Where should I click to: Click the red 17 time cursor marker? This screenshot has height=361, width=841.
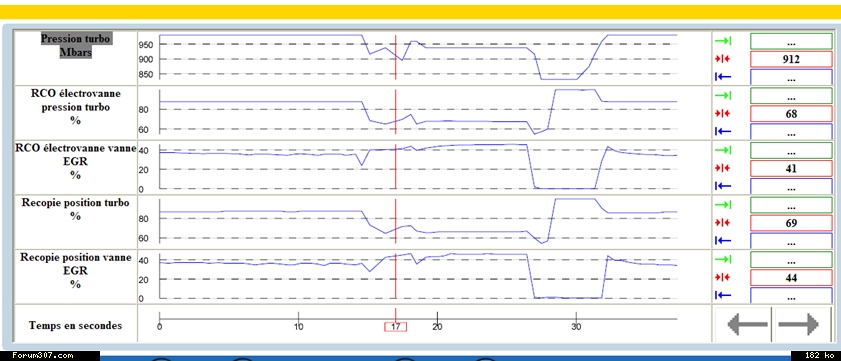point(395,327)
